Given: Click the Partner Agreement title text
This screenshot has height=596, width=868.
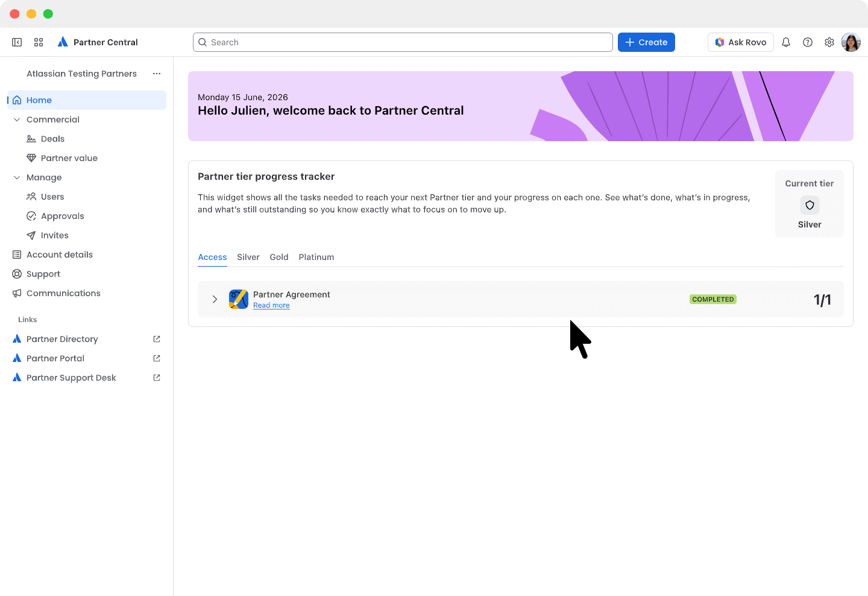Looking at the screenshot, I should click(x=292, y=294).
